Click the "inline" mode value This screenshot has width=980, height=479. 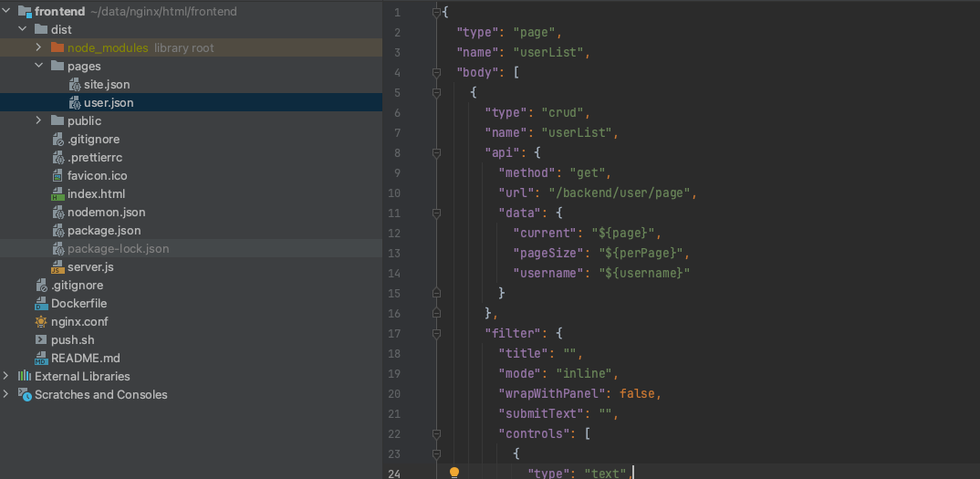coord(584,373)
